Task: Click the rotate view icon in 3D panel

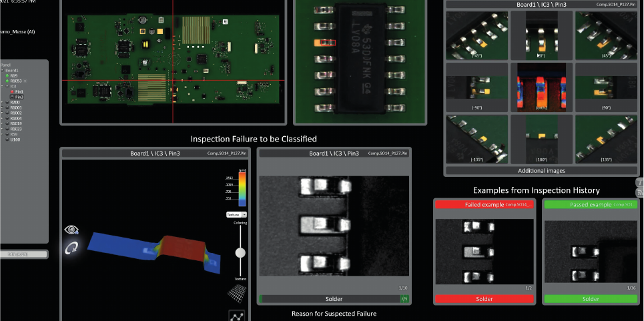Action: coord(71,247)
